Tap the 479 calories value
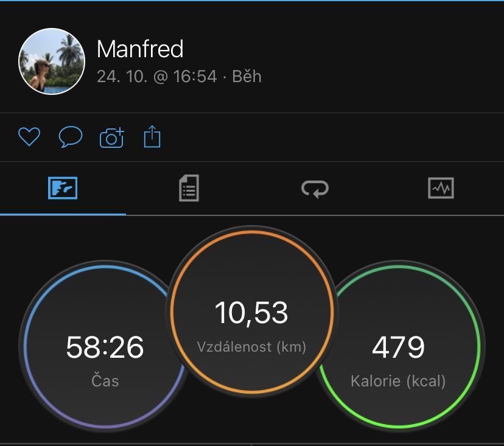 (398, 347)
